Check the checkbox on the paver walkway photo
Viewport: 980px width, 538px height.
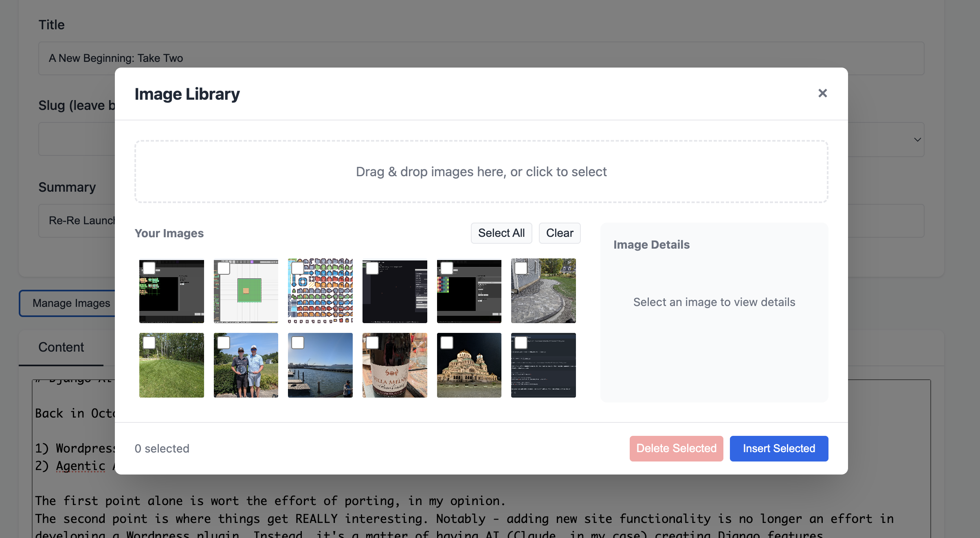click(x=521, y=268)
